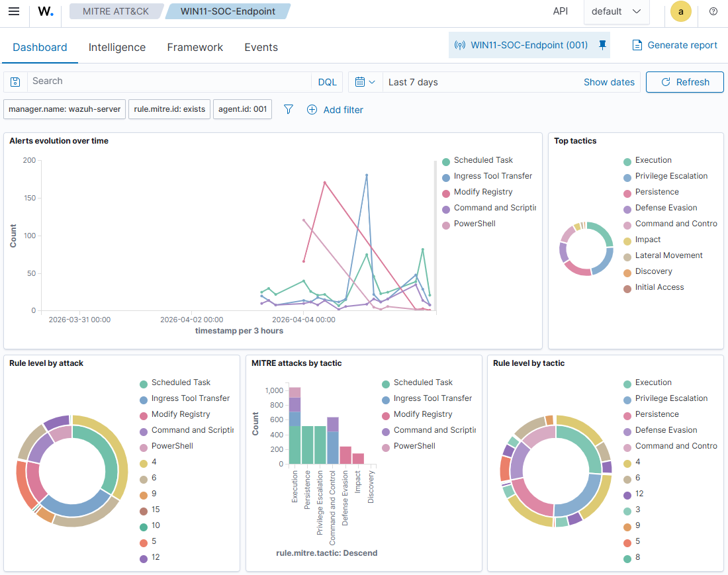728x575 pixels.
Task: Expand the default index pattern dropdown
Action: pos(616,11)
